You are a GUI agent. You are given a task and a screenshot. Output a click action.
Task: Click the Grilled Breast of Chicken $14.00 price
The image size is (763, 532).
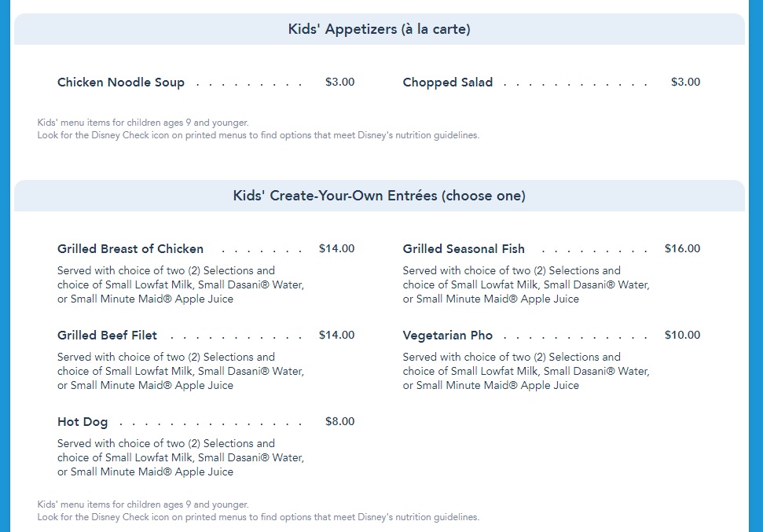(336, 249)
